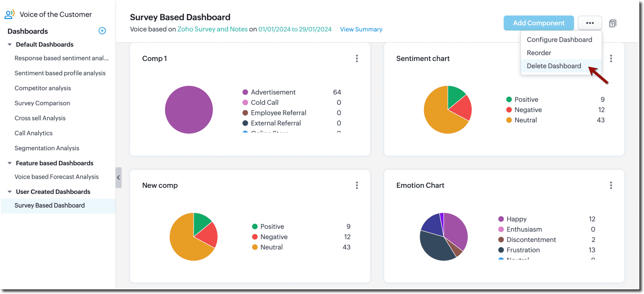Open Sentiment chart kebab menu
The width and height of the screenshot is (644, 294).
(611, 59)
